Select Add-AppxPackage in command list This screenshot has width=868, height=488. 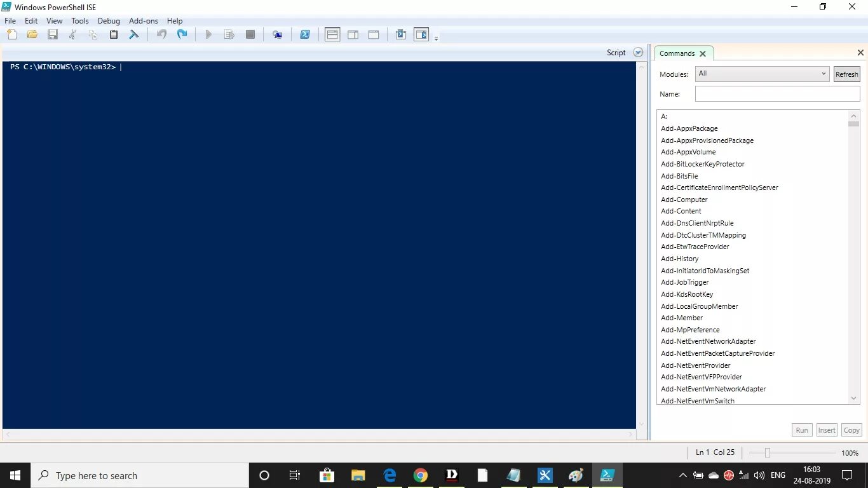(x=689, y=128)
